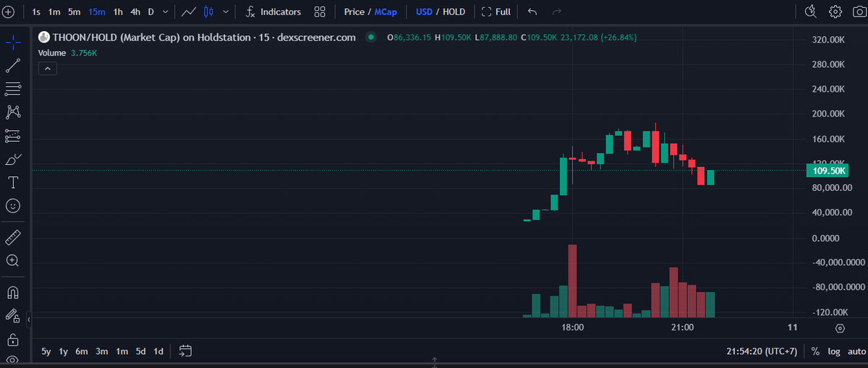Viewport: 868px width, 368px height.
Task: Set date range to 1m at bottom
Action: click(122, 351)
